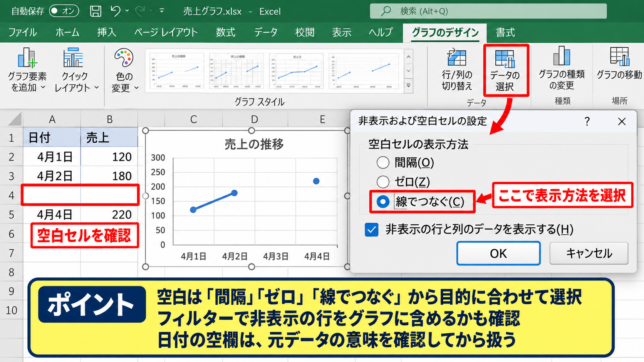Click the Undo arrow icon
644x362 pixels.
coord(115,11)
